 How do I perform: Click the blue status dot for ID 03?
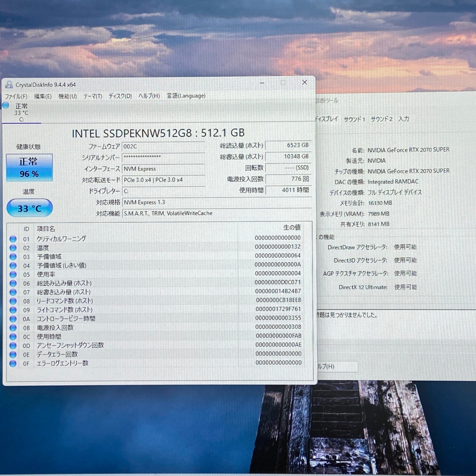click(x=13, y=257)
